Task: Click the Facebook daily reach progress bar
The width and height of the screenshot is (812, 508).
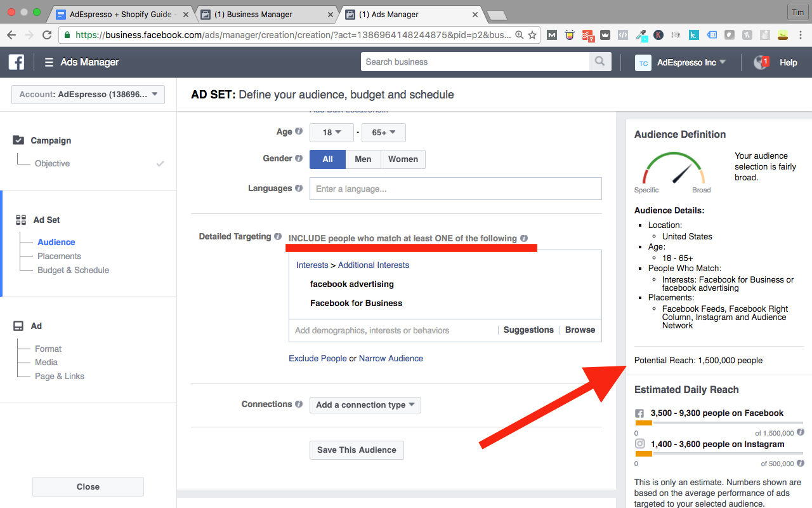Action: pos(719,423)
